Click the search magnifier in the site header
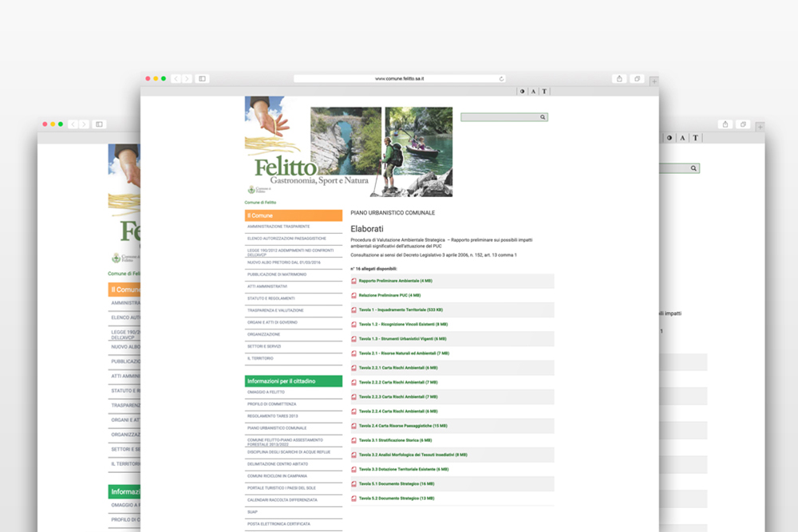This screenshot has height=532, width=798. pyautogui.click(x=543, y=117)
